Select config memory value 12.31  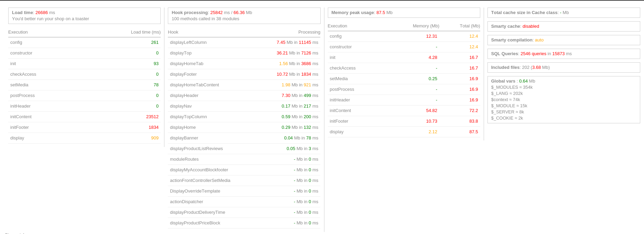[x=432, y=36]
